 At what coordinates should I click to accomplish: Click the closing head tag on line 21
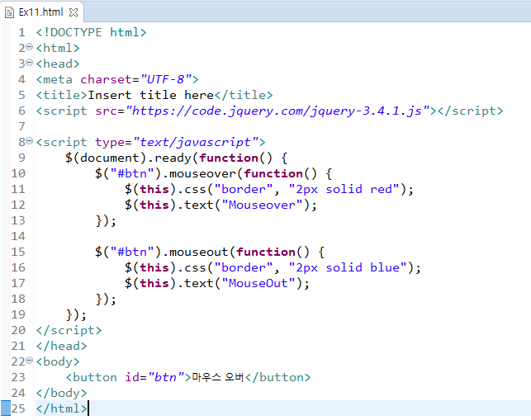(62, 347)
